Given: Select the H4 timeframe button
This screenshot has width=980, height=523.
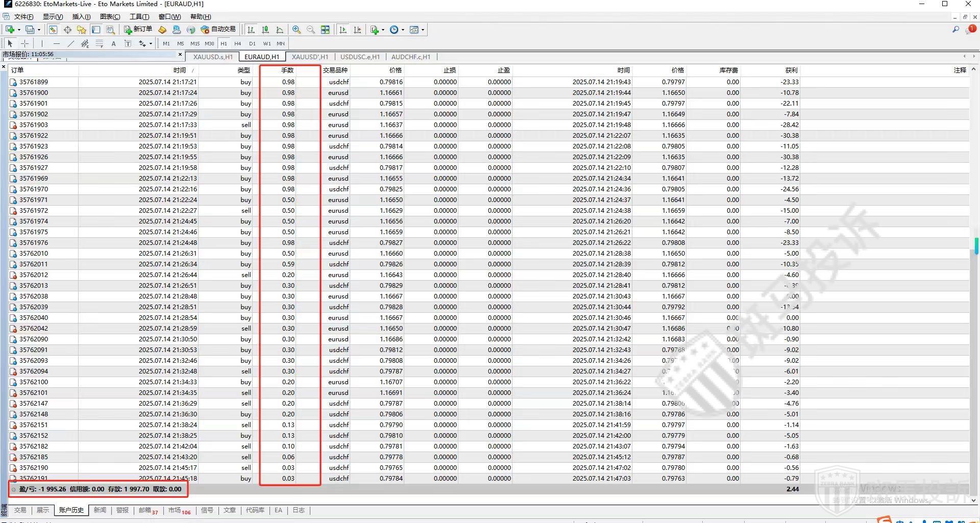Looking at the screenshot, I should coord(237,43).
